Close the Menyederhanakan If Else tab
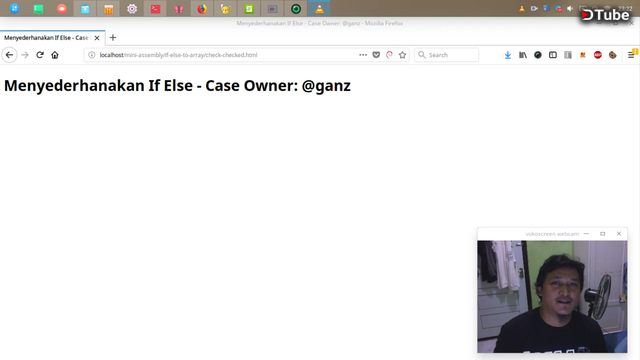The width and height of the screenshot is (640, 360). pyautogui.click(x=97, y=38)
